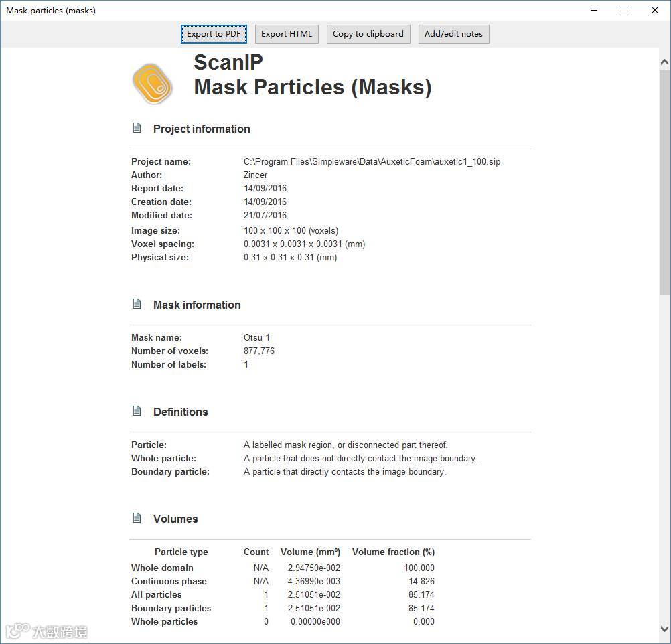Image resolution: width=671 pixels, height=644 pixels.
Task: Click Continuous phase fraction 14.826
Action: click(421, 581)
